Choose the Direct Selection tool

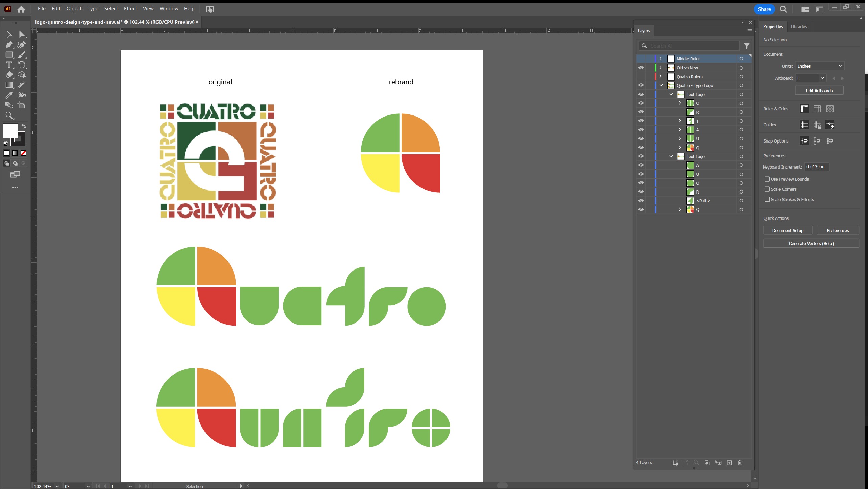click(x=22, y=34)
